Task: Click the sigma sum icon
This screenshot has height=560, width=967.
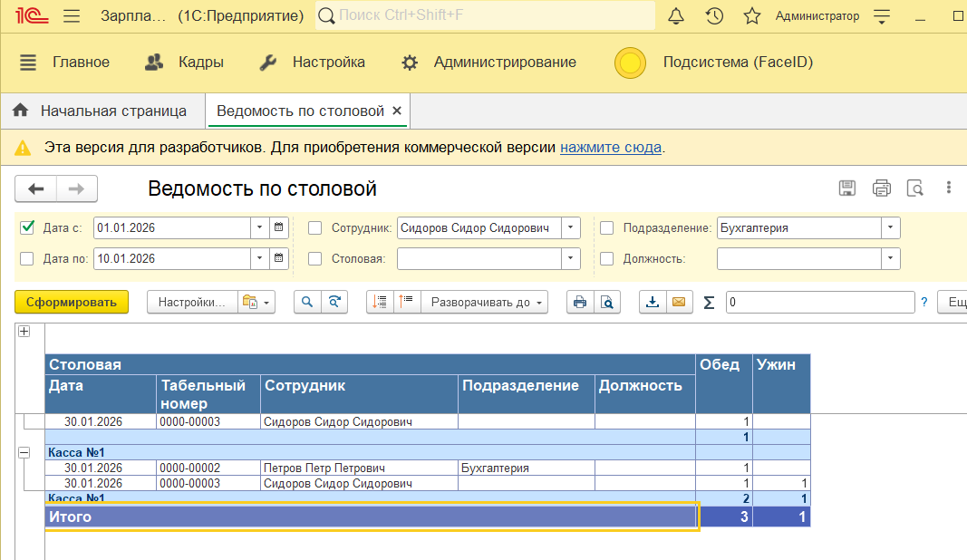Action: tap(709, 303)
